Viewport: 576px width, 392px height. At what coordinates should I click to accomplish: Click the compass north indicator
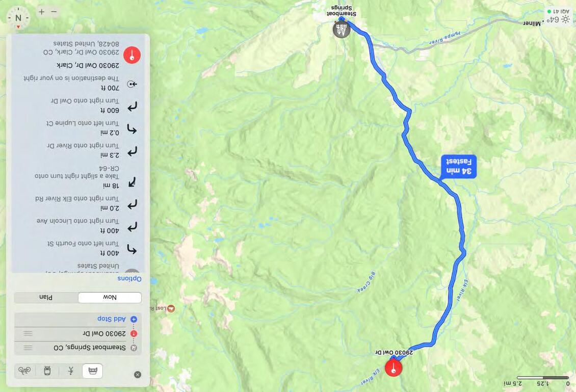point(18,18)
